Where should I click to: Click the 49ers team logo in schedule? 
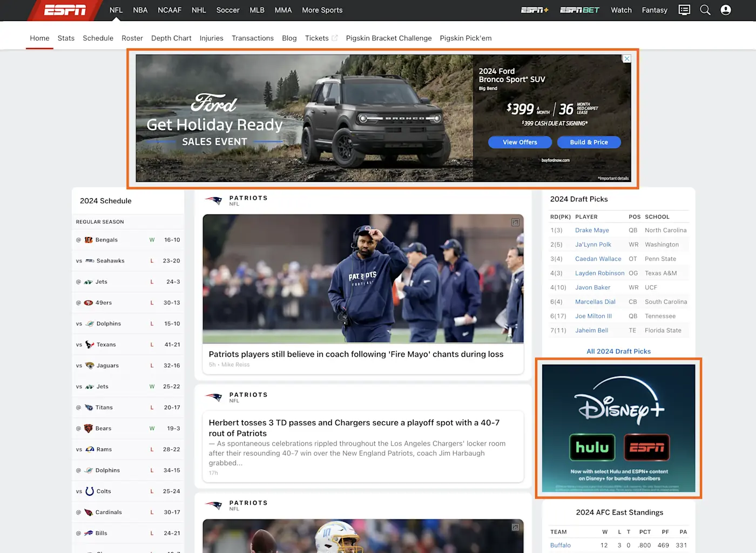click(x=89, y=303)
